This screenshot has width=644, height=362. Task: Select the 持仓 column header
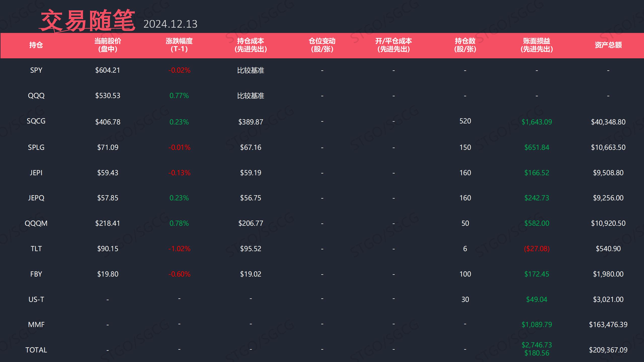click(x=36, y=45)
